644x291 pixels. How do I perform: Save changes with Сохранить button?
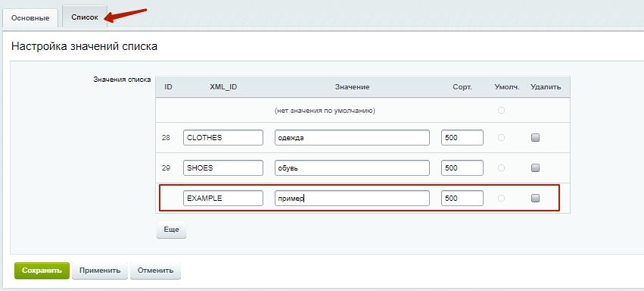42,271
